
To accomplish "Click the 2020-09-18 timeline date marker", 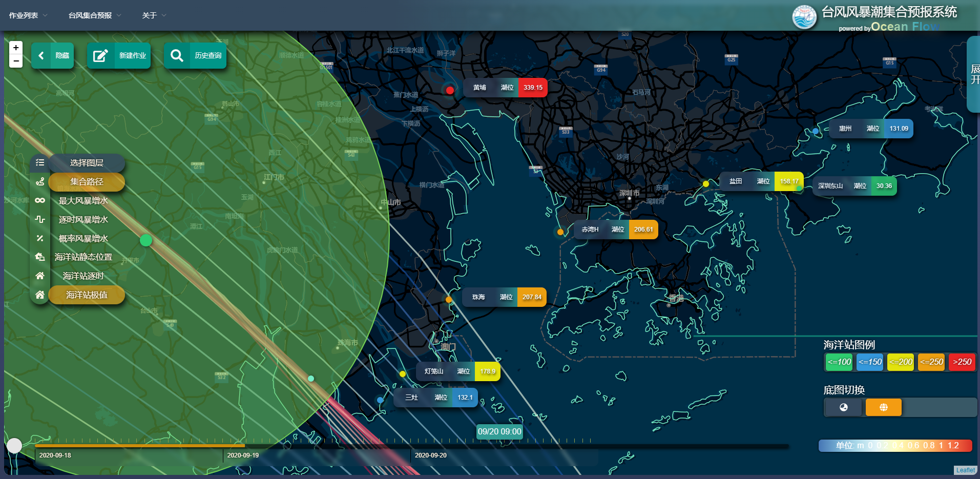I will tap(55, 455).
